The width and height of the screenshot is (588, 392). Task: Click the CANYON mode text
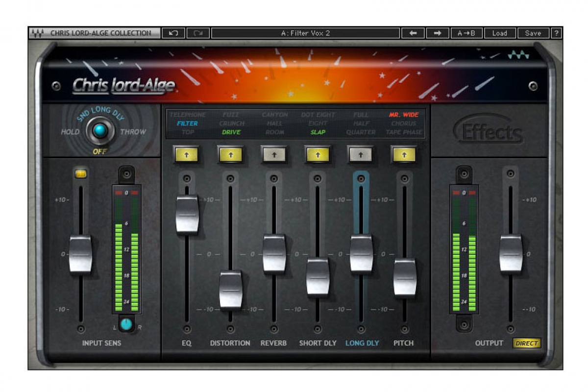pos(275,115)
